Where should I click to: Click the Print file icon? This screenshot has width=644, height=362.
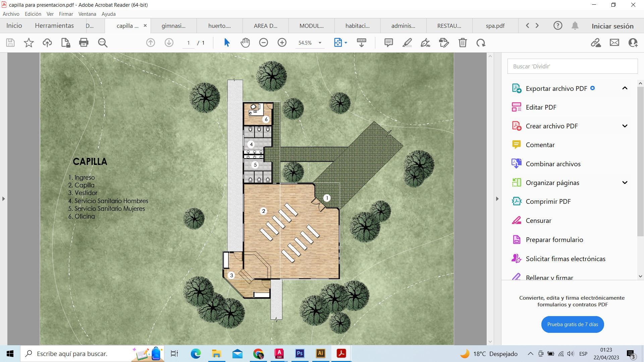pyautogui.click(x=84, y=43)
